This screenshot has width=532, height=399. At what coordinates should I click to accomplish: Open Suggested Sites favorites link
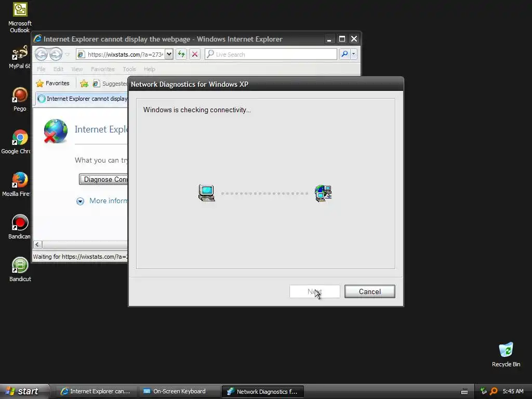pos(110,84)
